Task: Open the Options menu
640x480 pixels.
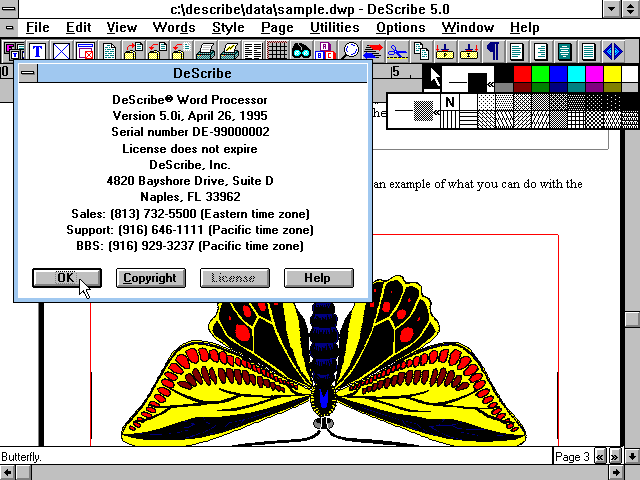Action: (x=401, y=27)
